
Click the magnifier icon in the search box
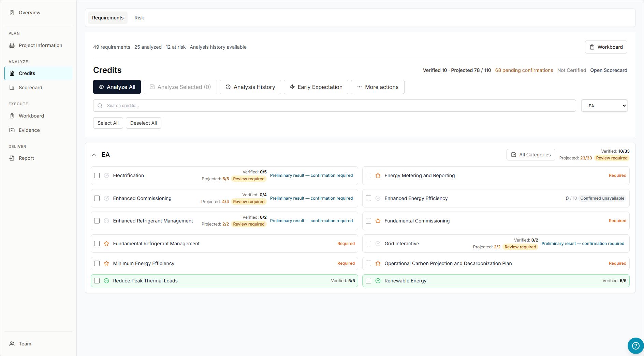[100, 106]
